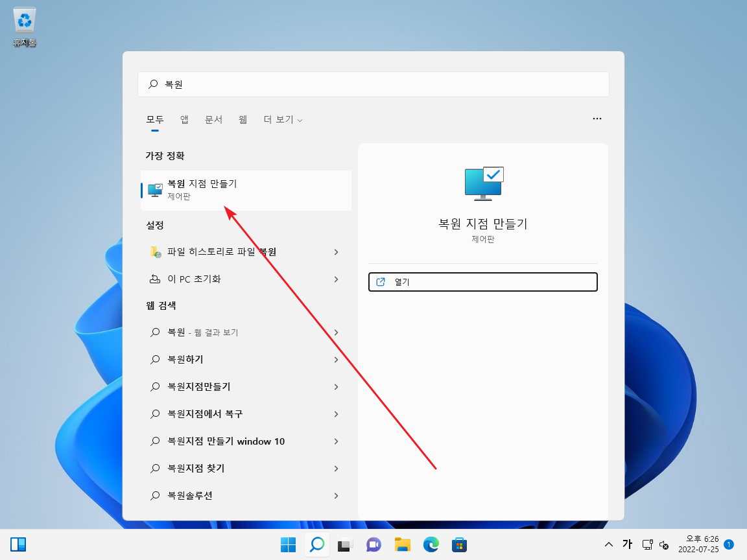Open the notification badge in tray
The height and width of the screenshot is (560, 747).
pyautogui.click(x=728, y=544)
